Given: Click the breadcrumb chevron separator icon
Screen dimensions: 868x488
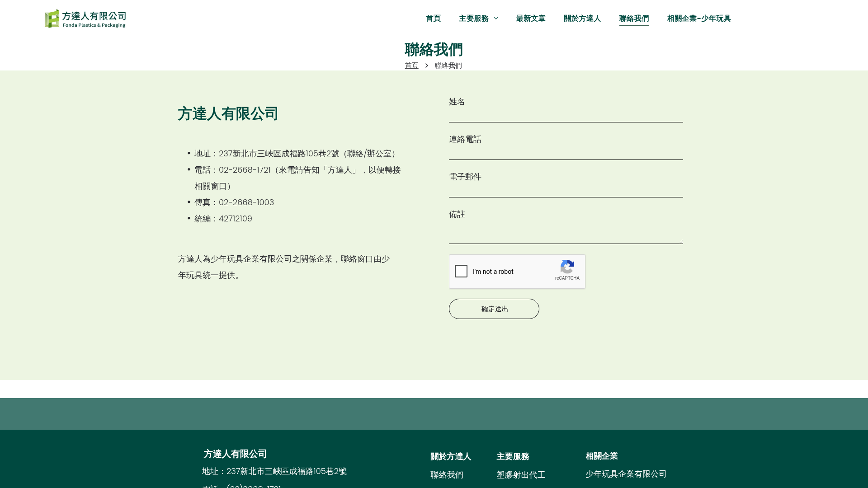Looking at the screenshot, I should tap(426, 66).
